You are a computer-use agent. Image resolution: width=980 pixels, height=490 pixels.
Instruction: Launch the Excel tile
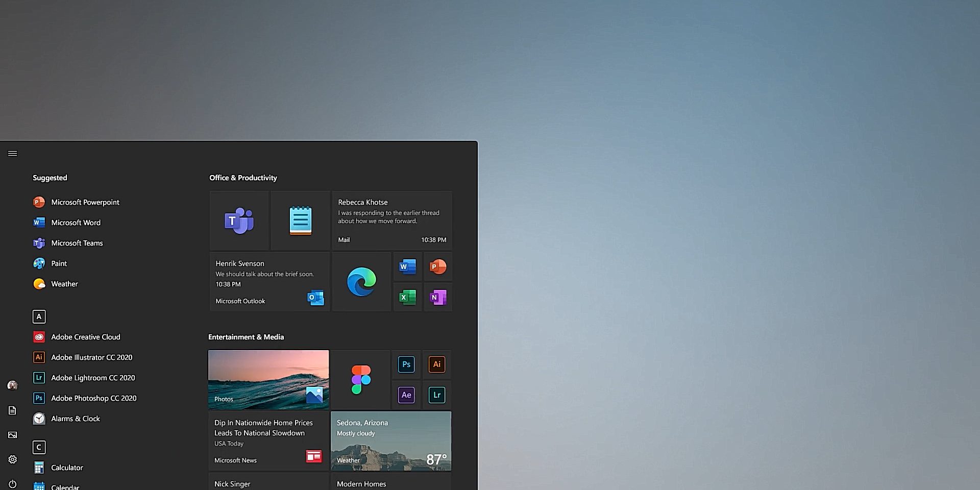(x=407, y=297)
